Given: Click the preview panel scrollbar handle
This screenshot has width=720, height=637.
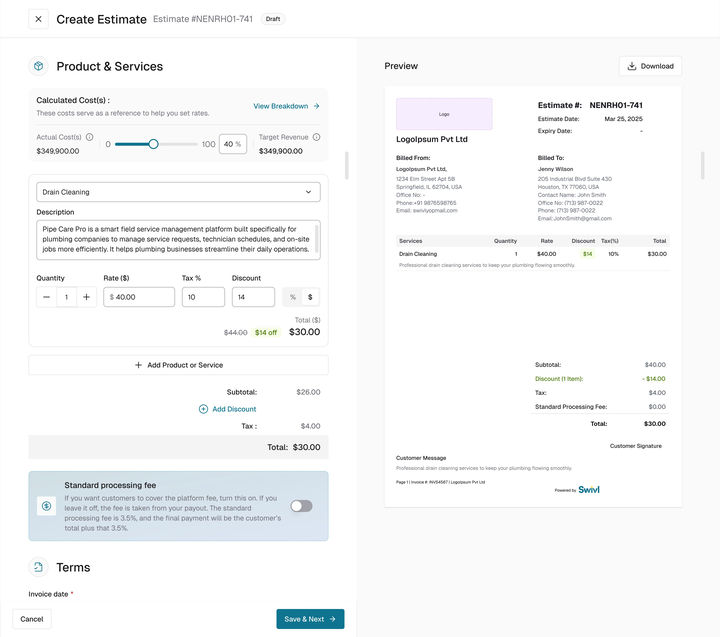Looking at the screenshot, I should pos(703,165).
